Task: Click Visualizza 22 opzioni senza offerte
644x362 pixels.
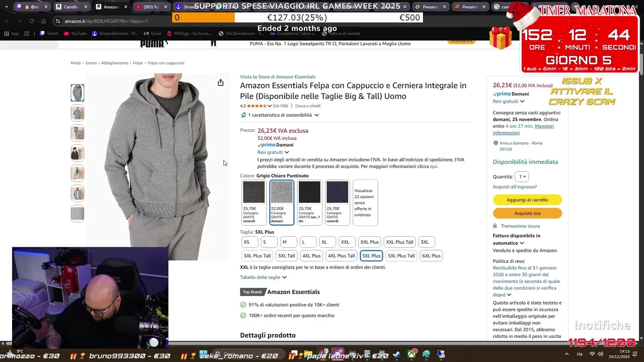Action: point(365,203)
